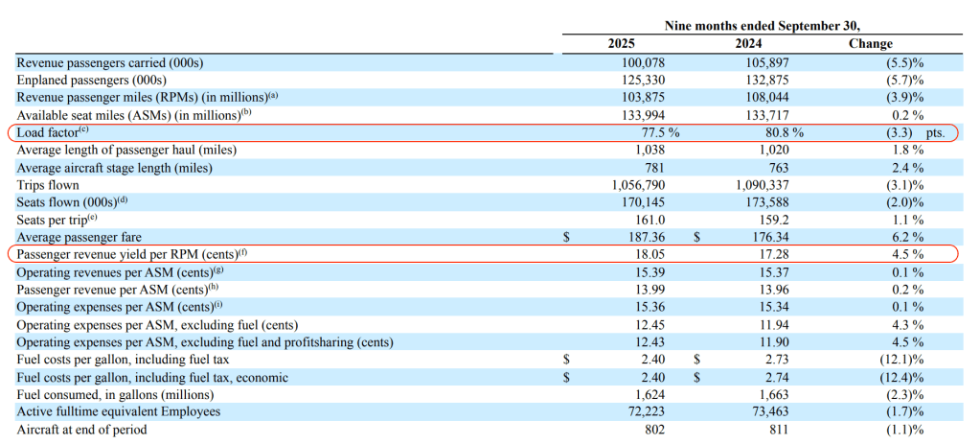Select the 2025 column header
This screenshot has width=980, height=444.
(x=621, y=44)
